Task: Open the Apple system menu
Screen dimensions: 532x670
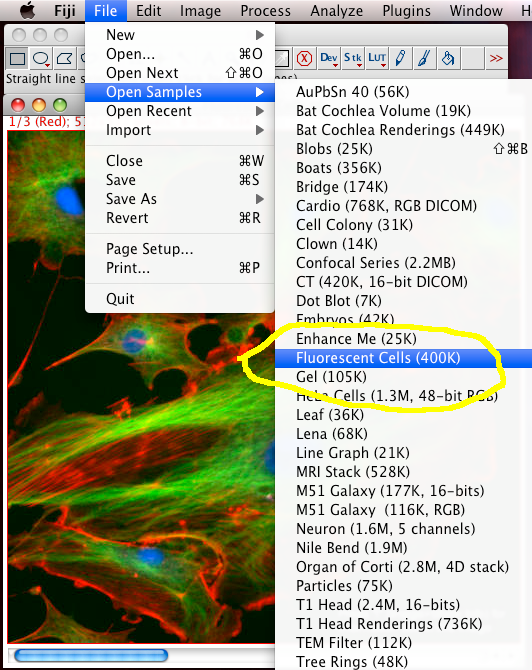Action: pyautogui.click(x=27, y=11)
